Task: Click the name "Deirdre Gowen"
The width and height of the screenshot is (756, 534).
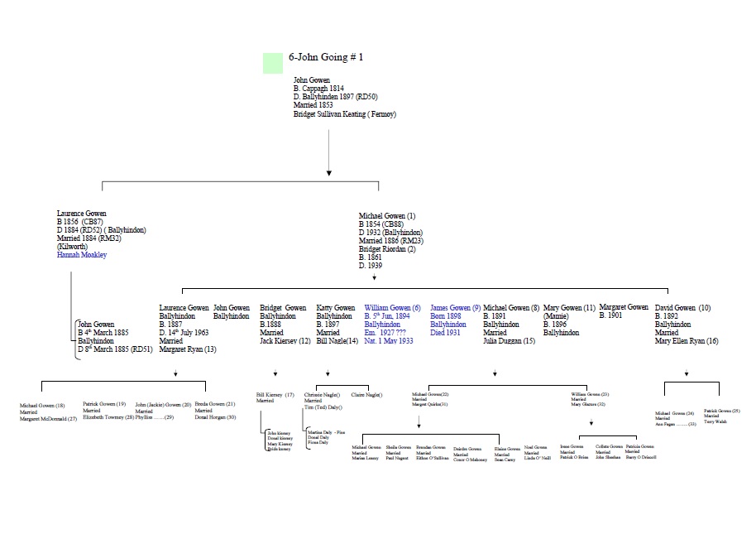Action: pyautogui.click(x=467, y=449)
